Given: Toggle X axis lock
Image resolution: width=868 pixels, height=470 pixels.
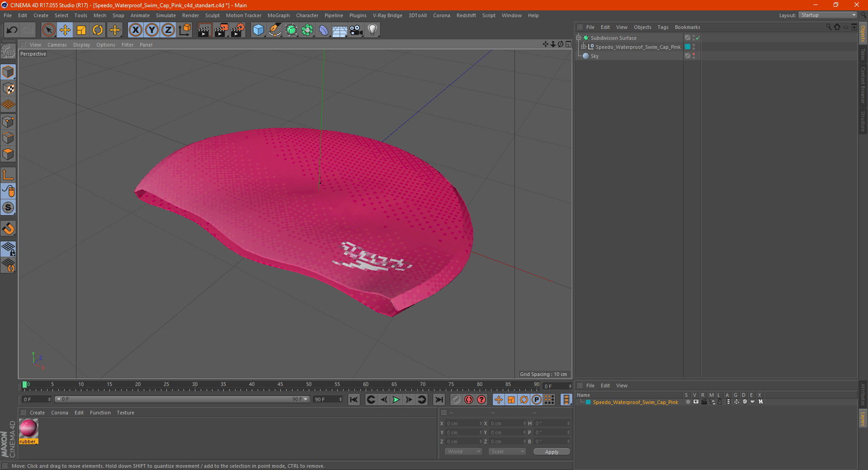Looking at the screenshot, I should coord(135,30).
